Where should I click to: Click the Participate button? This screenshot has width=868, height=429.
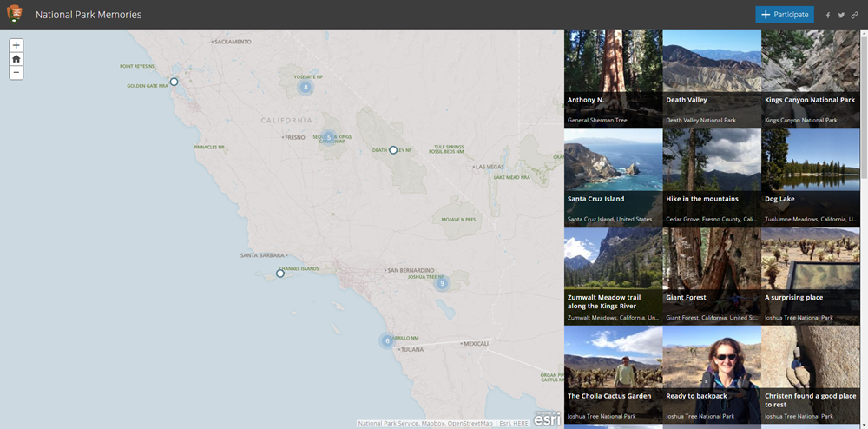tap(785, 15)
